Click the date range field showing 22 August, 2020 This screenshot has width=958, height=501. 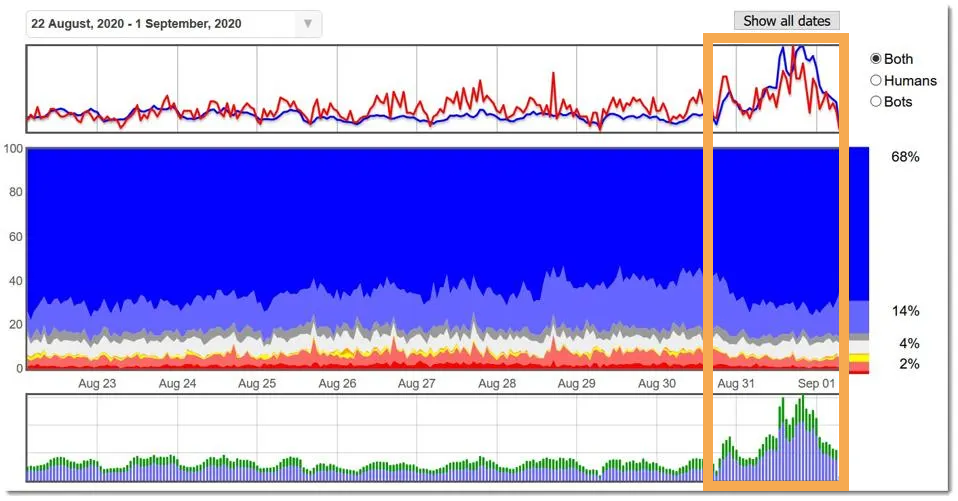pyautogui.click(x=174, y=24)
